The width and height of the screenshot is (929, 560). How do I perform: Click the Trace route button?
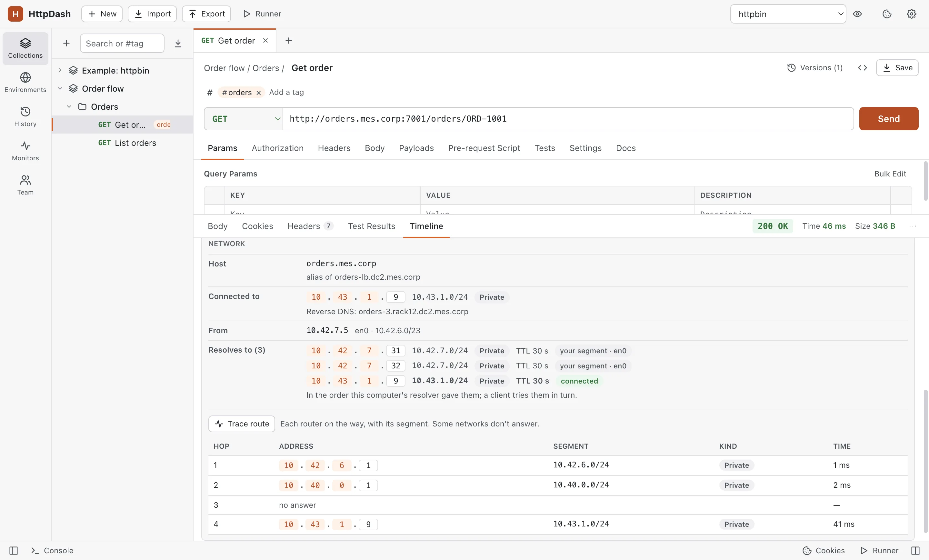pos(242,424)
